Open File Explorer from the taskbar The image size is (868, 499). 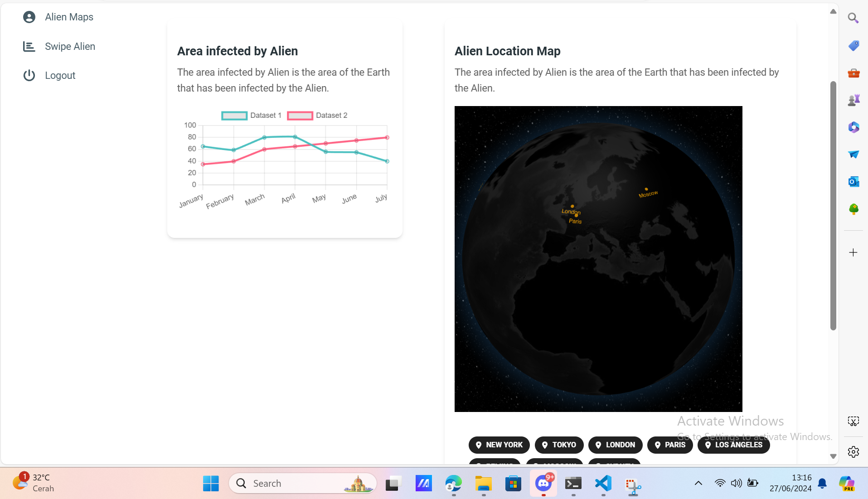pyautogui.click(x=483, y=483)
